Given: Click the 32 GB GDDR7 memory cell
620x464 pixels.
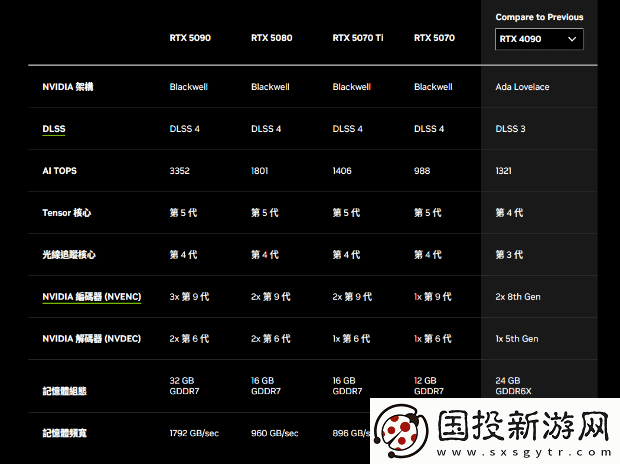Looking at the screenshot, I should point(184,386).
